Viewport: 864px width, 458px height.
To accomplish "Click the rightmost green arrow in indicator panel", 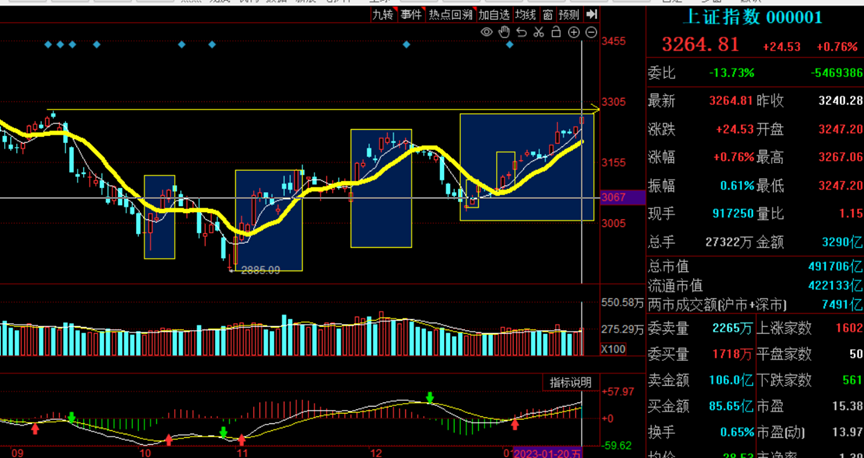I will tap(430, 398).
